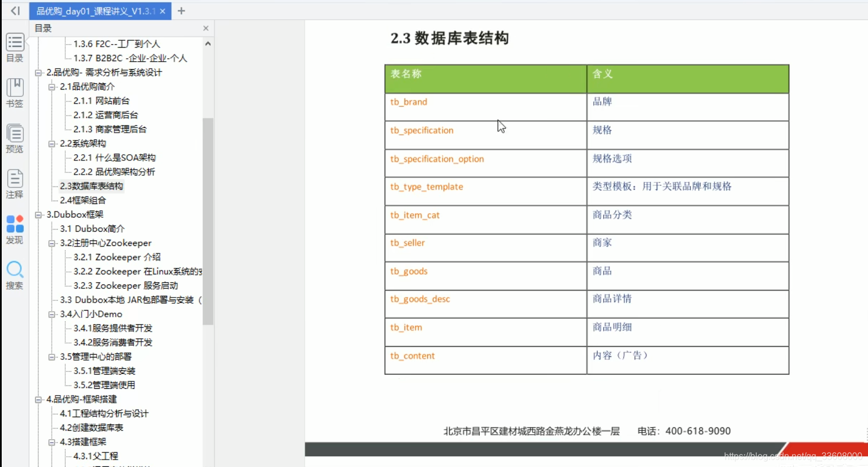Viewport: 868px width, 467px height.
Task: Click the 含义 header cell
Action: (x=688, y=79)
